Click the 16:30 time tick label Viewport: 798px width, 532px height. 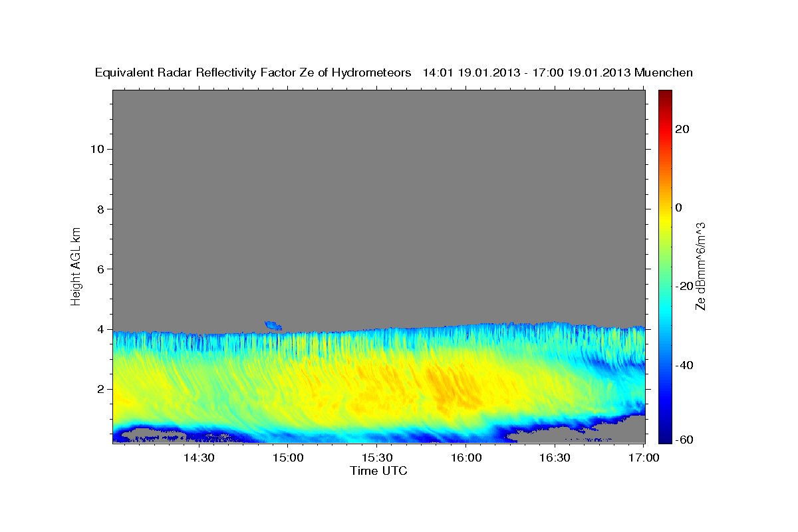[x=555, y=458]
